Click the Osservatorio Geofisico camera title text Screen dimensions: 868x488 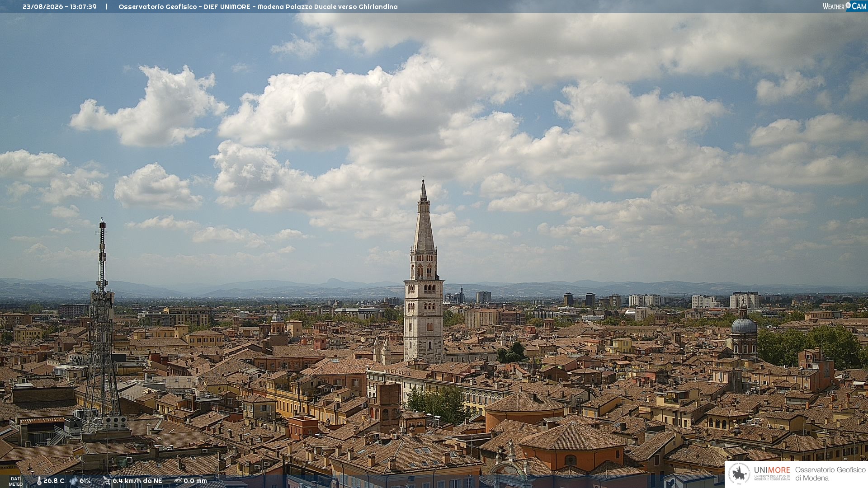(x=258, y=7)
